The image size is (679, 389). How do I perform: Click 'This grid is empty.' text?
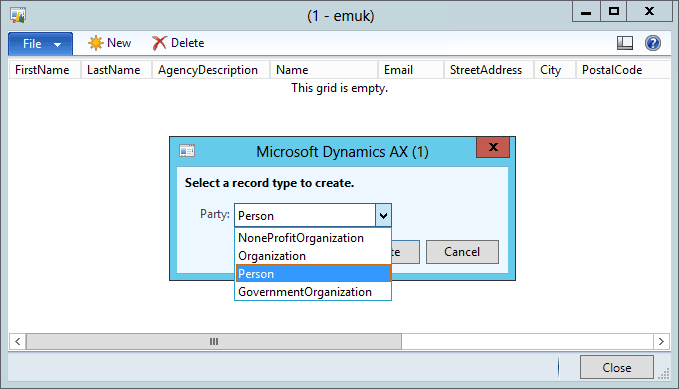point(340,88)
